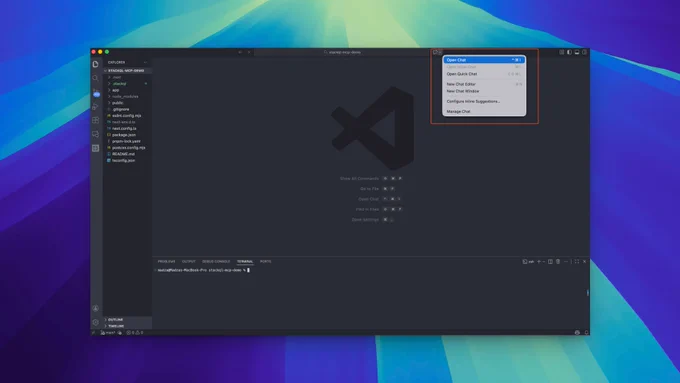
Task: Open the Source Control view icon
Action: coord(95,92)
